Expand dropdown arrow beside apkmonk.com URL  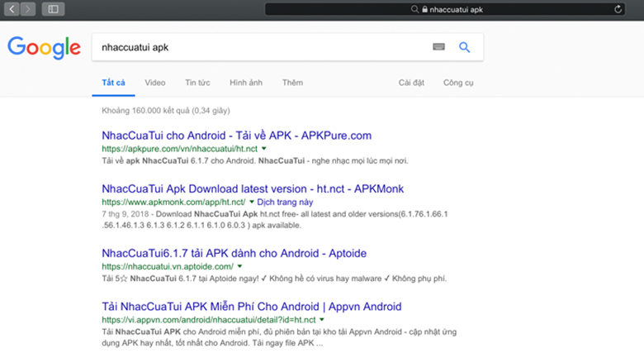tap(251, 202)
